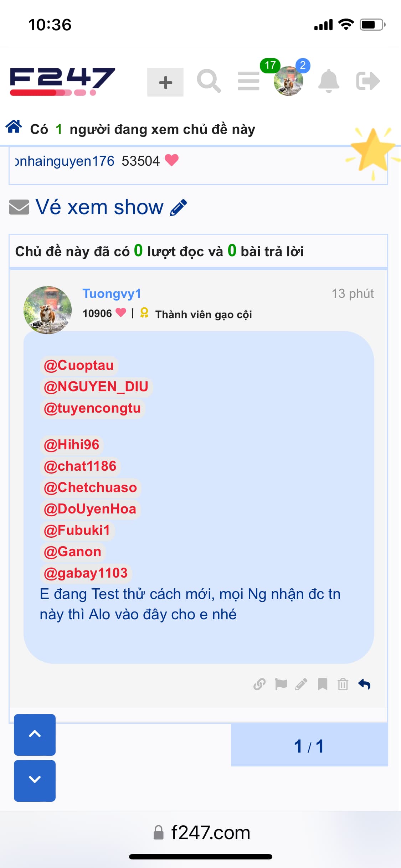This screenshot has width=401, height=868.
Task: Jump to bottom with down chevron button
Action: (x=35, y=781)
